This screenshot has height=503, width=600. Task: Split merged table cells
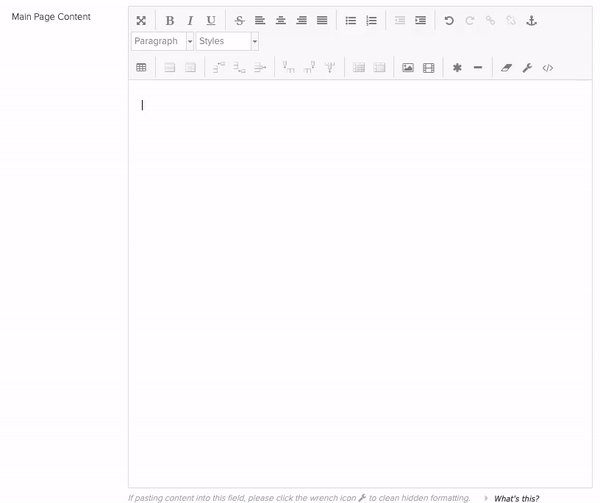[359, 68]
